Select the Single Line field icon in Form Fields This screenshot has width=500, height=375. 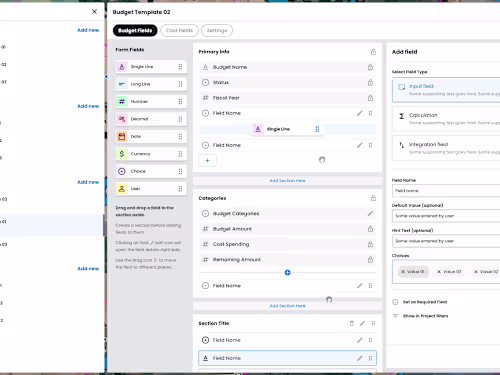[x=122, y=67]
